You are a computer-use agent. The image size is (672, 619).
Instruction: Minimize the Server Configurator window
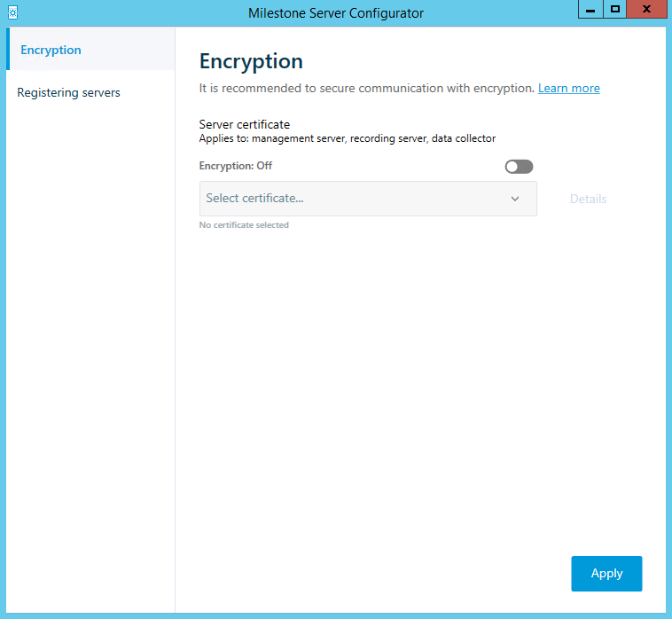(590, 10)
